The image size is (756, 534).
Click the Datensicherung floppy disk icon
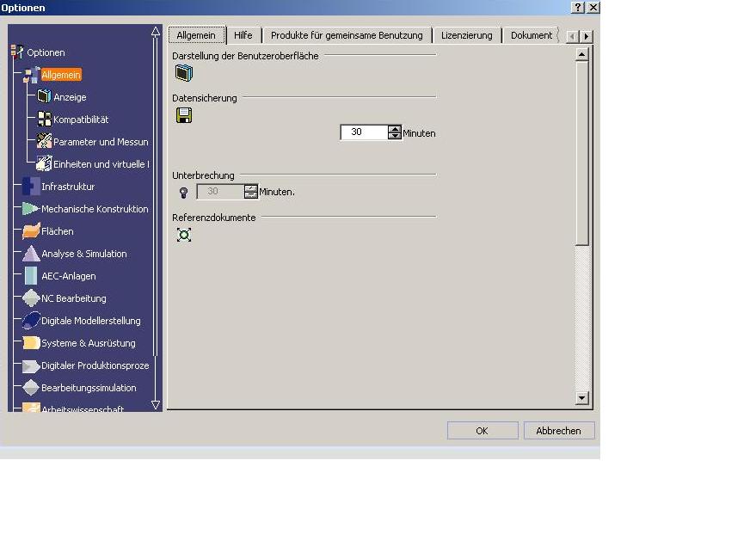[184, 115]
